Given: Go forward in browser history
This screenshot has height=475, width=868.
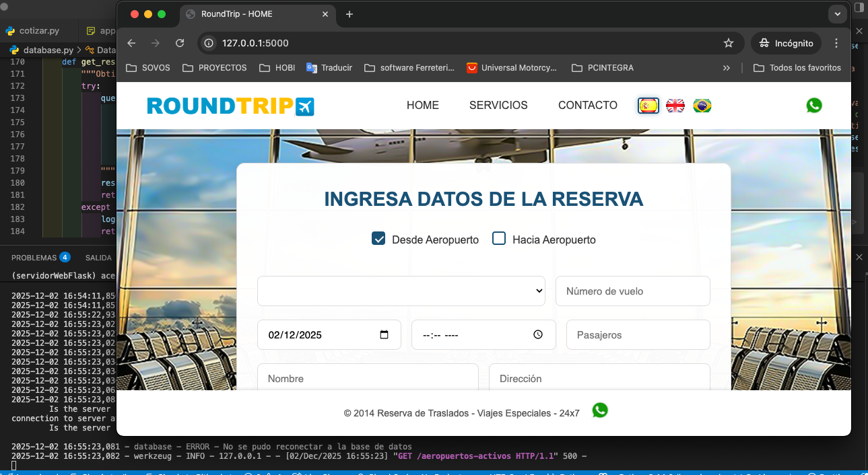Looking at the screenshot, I should click(156, 43).
